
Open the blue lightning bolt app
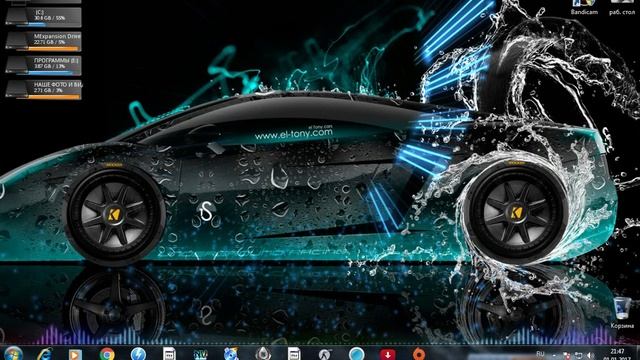pos(138,354)
